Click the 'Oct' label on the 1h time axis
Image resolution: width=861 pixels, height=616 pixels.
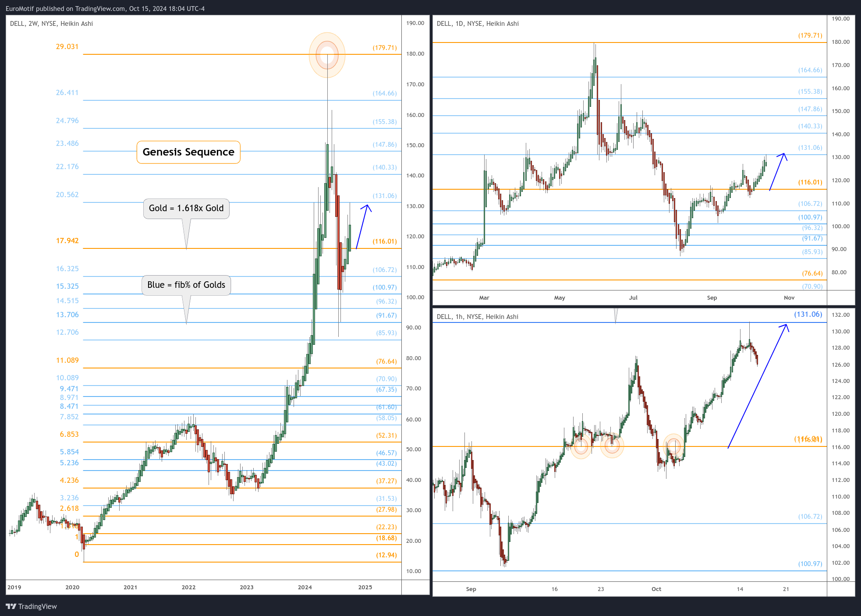tap(656, 589)
